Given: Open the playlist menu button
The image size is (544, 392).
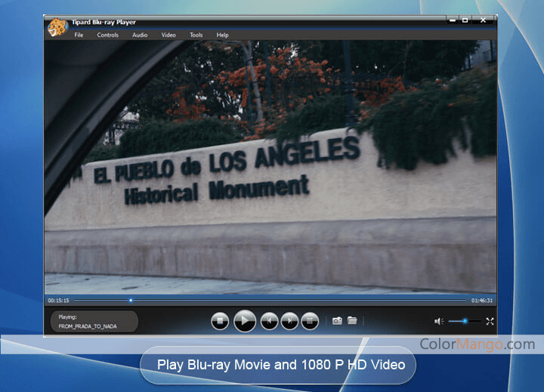Looking at the screenshot, I should point(310,321).
